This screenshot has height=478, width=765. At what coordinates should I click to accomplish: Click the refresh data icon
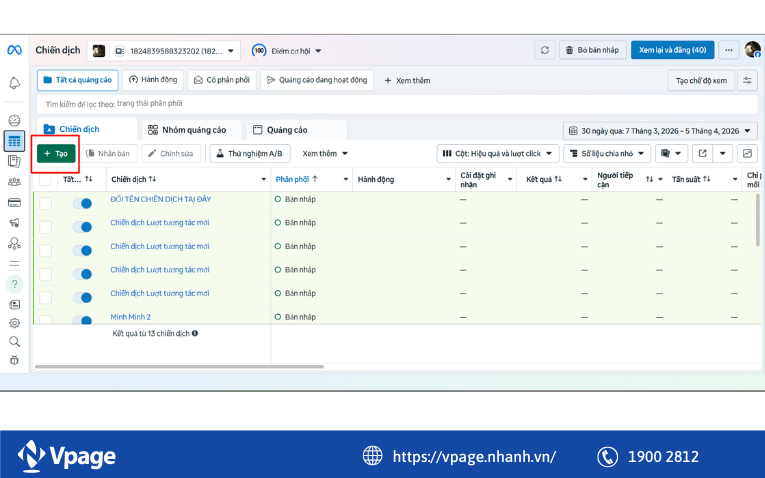[x=545, y=50]
